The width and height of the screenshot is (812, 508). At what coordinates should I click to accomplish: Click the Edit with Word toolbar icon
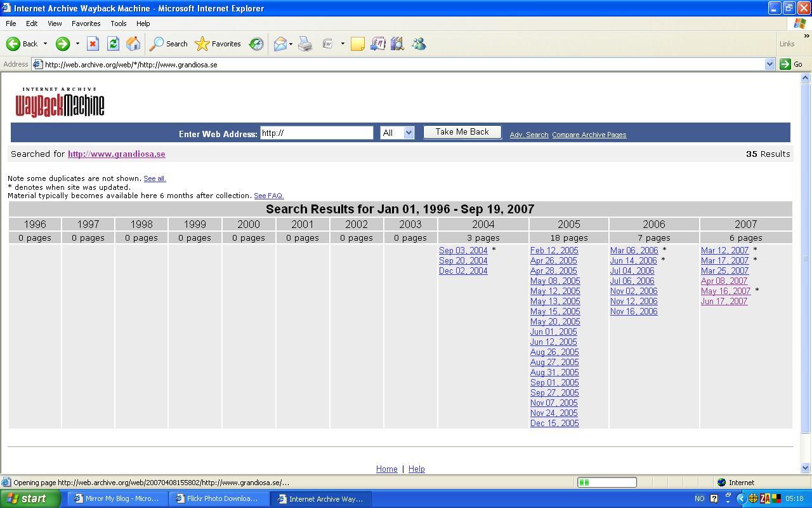tap(328, 44)
